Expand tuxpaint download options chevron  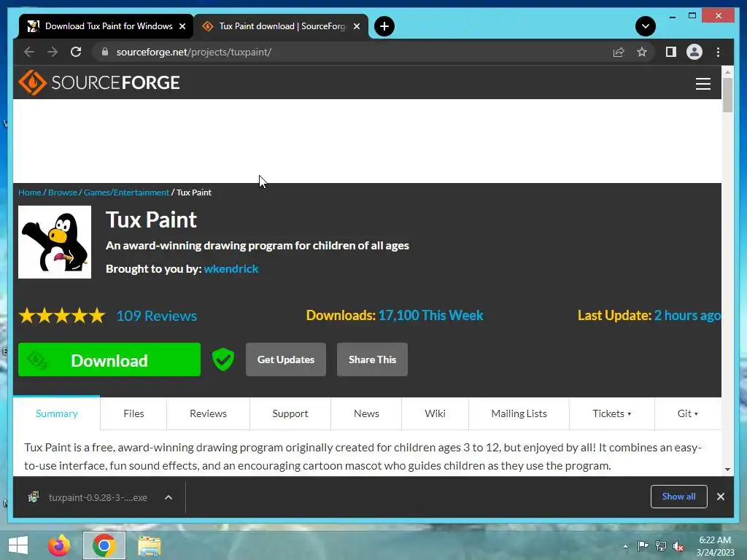(169, 497)
